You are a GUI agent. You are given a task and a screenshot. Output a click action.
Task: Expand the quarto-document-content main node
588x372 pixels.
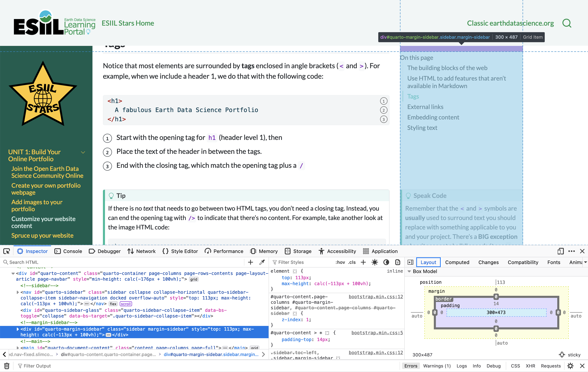[x=18, y=348]
